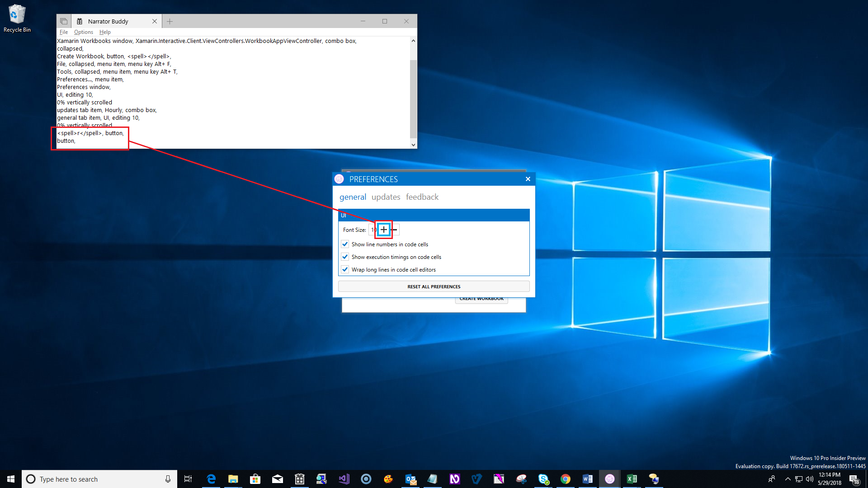The width and height of the screenshot is (868, 488).
Task: Click Narrator Buddy scrollbar down arrow
Action: pos(413,145)
